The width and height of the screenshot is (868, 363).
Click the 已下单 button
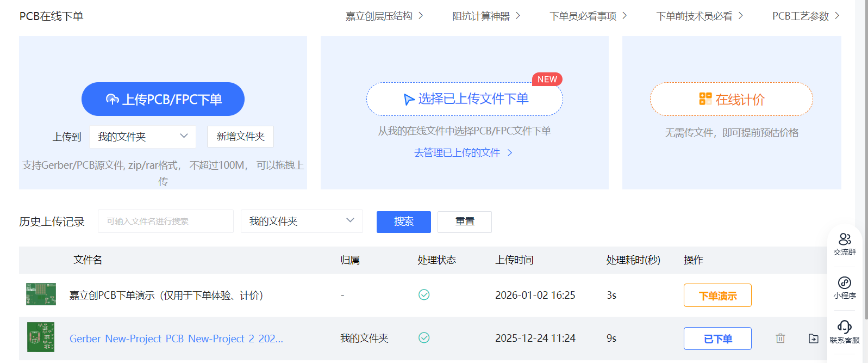(x=717, y=339)
